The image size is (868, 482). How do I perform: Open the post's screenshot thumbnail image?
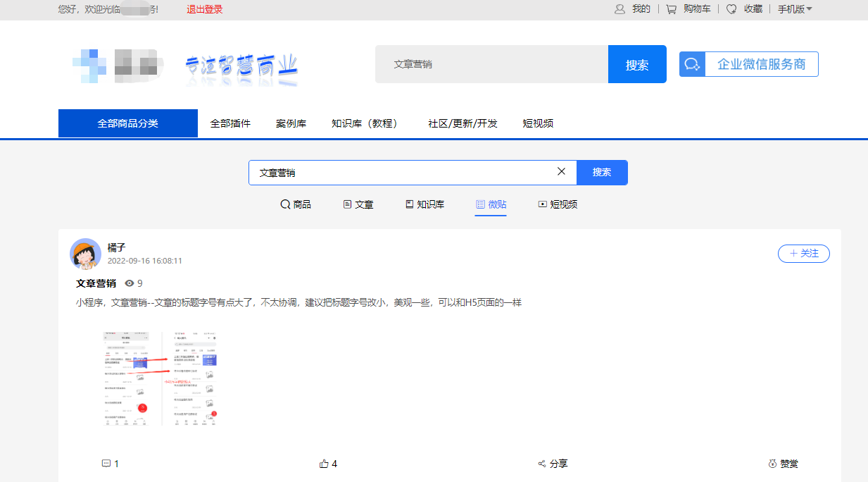pos(161,378)
